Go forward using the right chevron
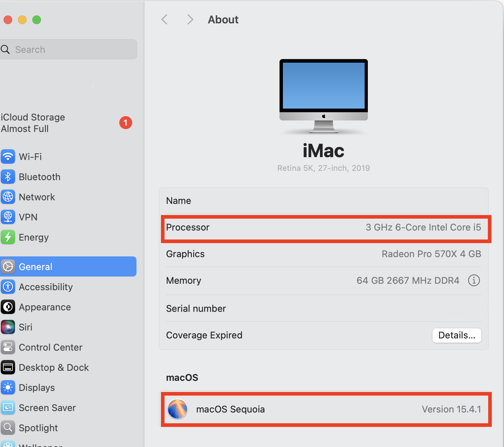Screen dimensions: 504x447 coord(190,19)
